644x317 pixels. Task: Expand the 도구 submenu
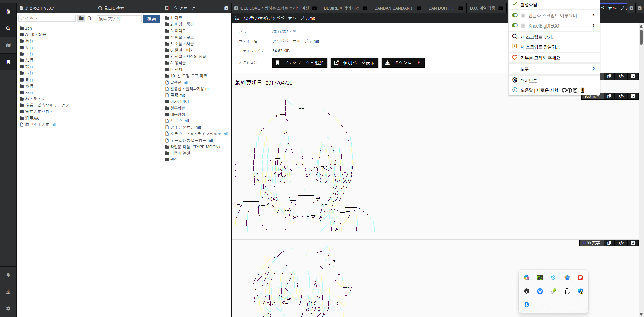[x=554, y=69]
